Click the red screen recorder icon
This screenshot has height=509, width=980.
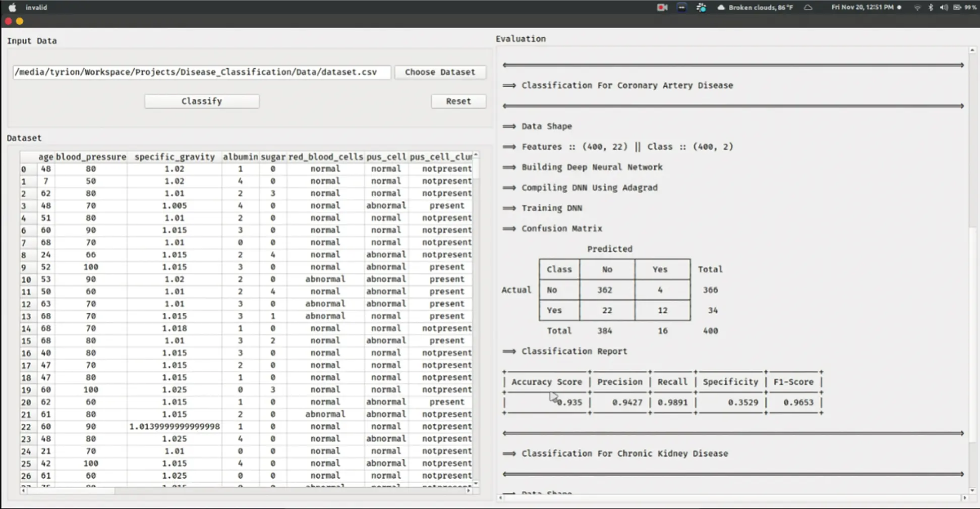click(x=662, y=8)
